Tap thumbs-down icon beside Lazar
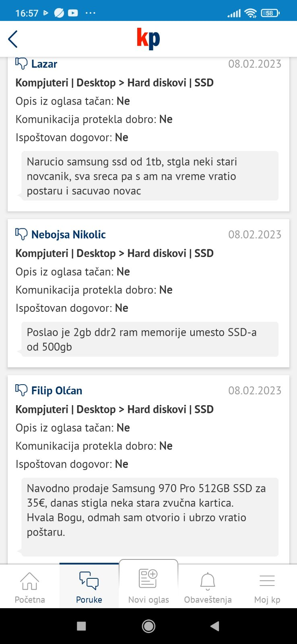 point(21,64)
